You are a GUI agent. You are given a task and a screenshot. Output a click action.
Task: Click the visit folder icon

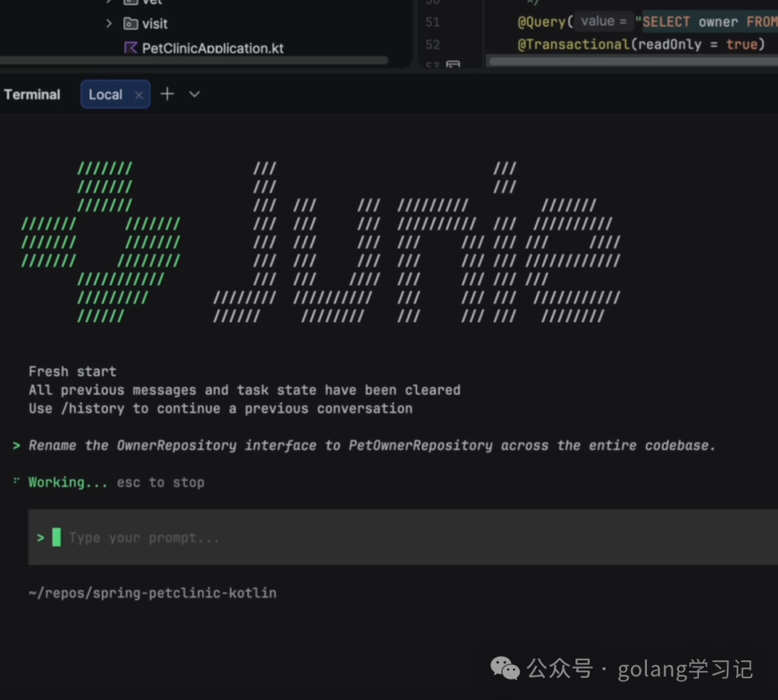pyautogui.click(x=131, y=23)
